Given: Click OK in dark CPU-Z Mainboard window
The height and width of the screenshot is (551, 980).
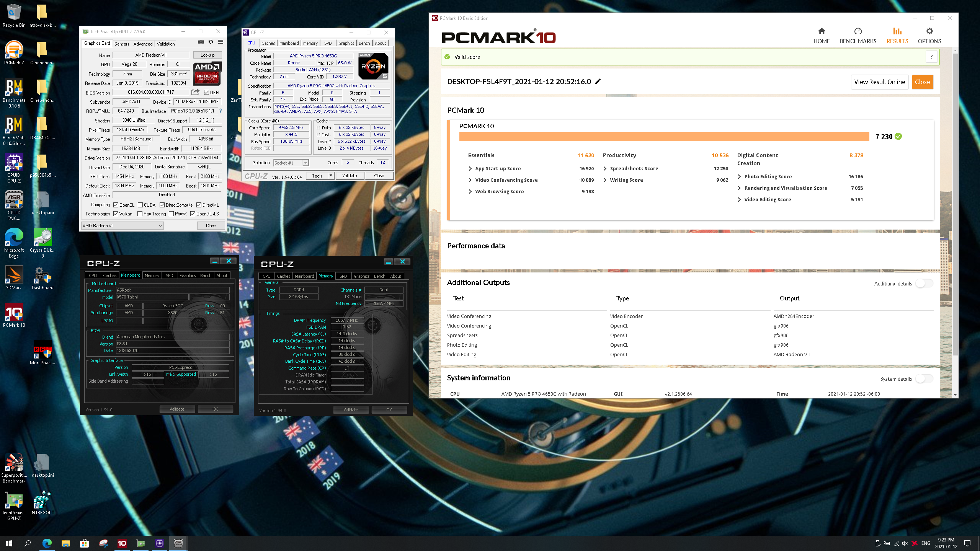Looking at the screenshot, I should (215, 409).
